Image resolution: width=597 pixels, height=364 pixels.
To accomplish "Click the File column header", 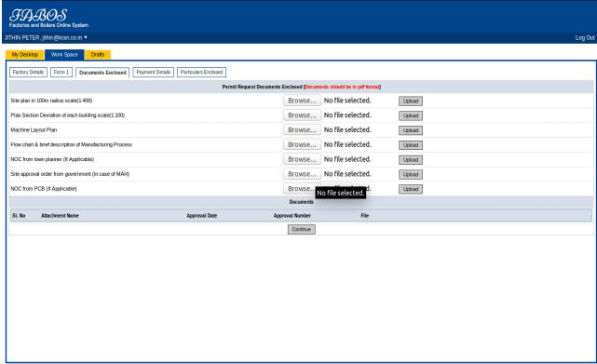I will pyautogui.click(x=365, y=215).
